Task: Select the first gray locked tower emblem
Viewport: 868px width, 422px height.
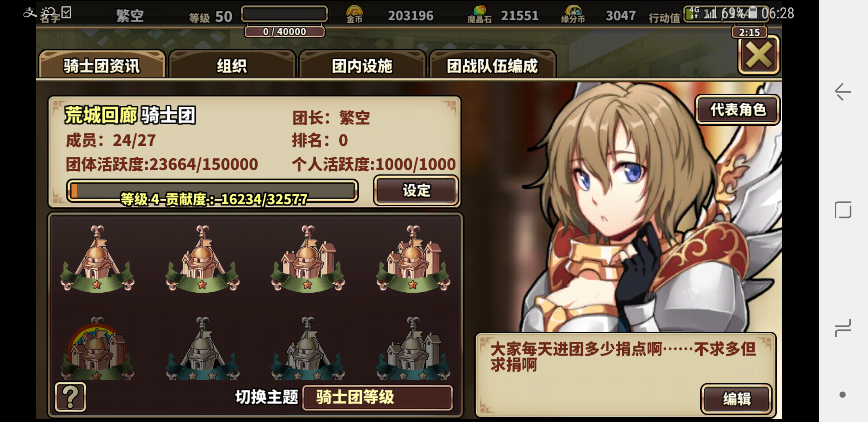Action: click(x=202, y=349)
